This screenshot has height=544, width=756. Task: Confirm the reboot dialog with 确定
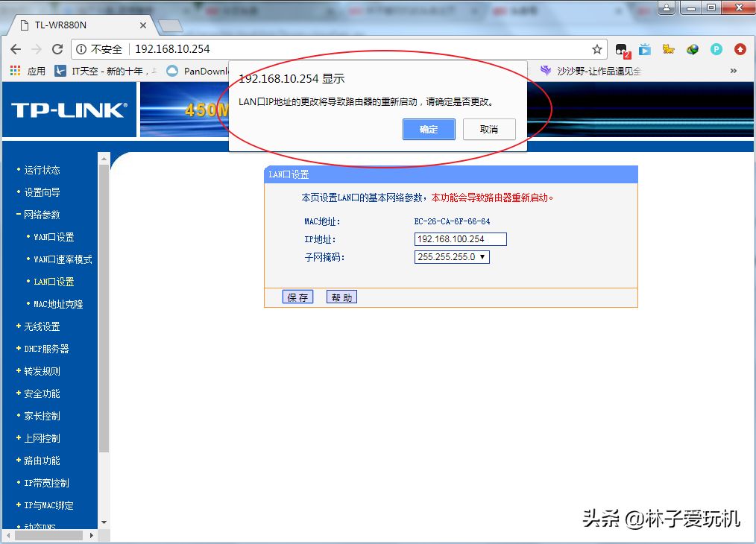coord(429,129)
